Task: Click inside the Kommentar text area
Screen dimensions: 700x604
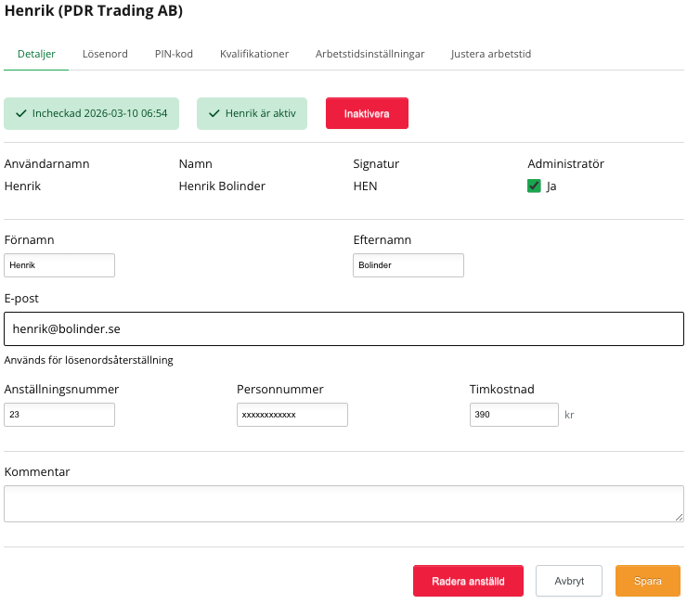Action: click(344, 504)
